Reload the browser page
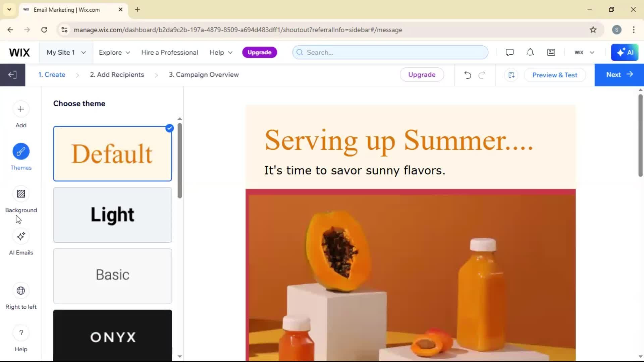Image resolution: width=644 pixels, height=362 pixels. 44,30
